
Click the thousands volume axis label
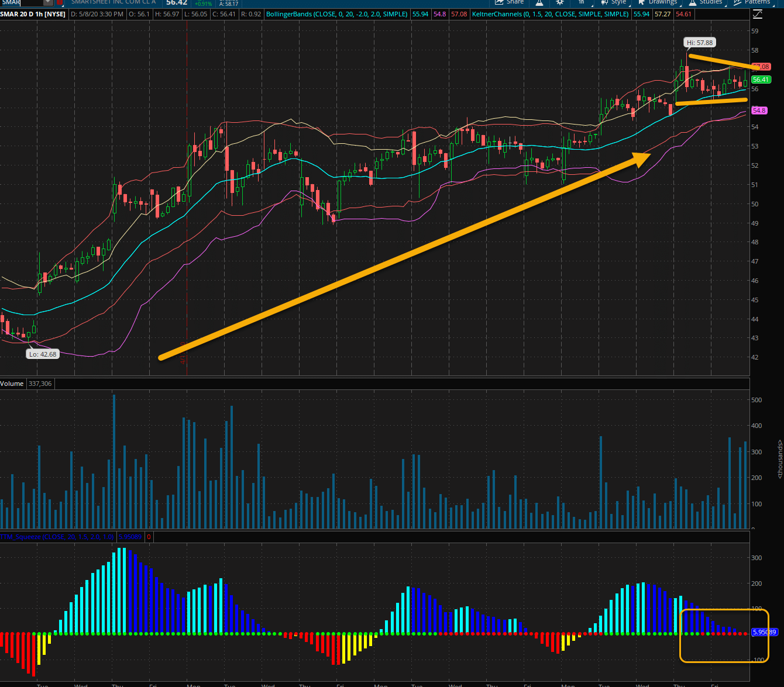[779, 459]
